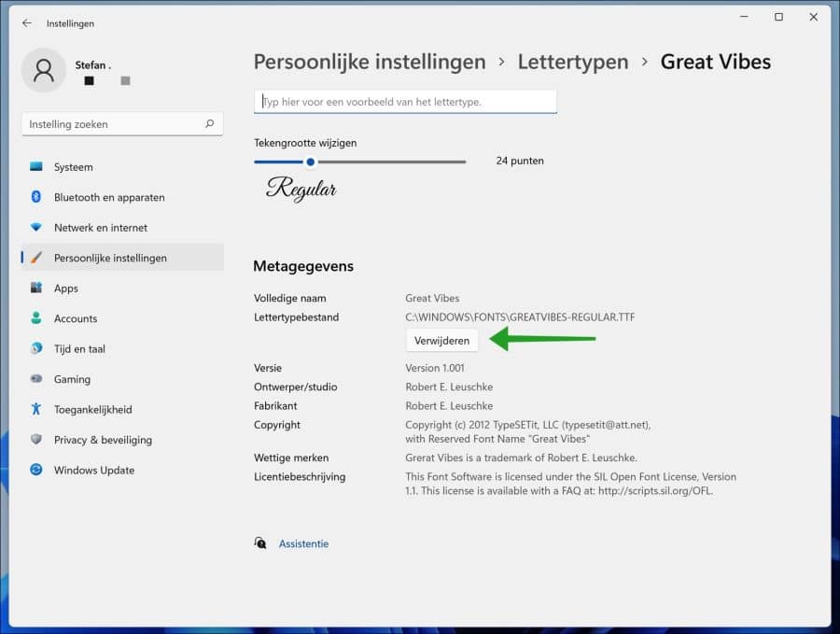Open the Systeem settings category

click(122, 167)
